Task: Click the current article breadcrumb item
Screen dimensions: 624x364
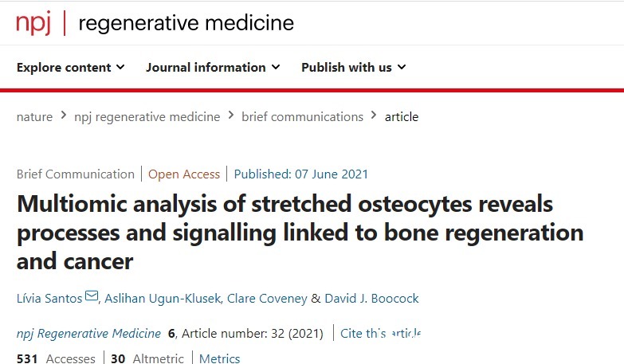Action: pos(402,116)
